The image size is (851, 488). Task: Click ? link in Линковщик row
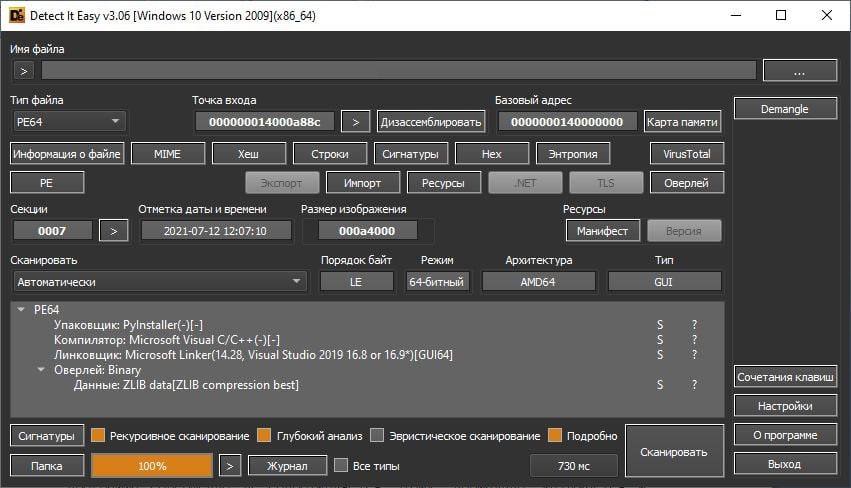pos(694,354)
